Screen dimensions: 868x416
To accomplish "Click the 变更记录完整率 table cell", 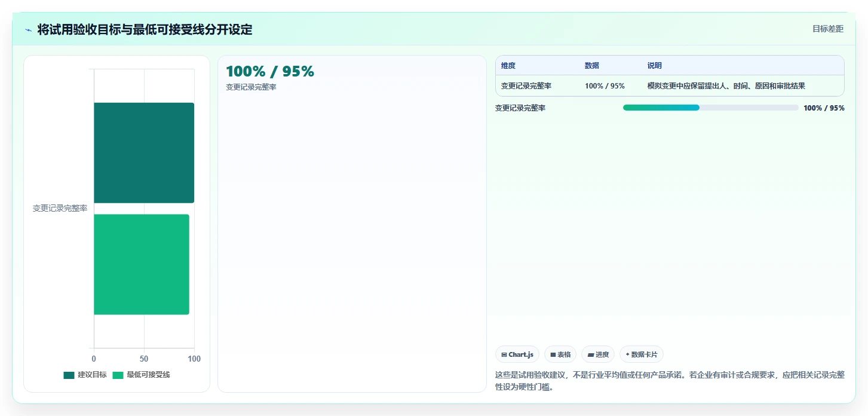I will 526,86.
